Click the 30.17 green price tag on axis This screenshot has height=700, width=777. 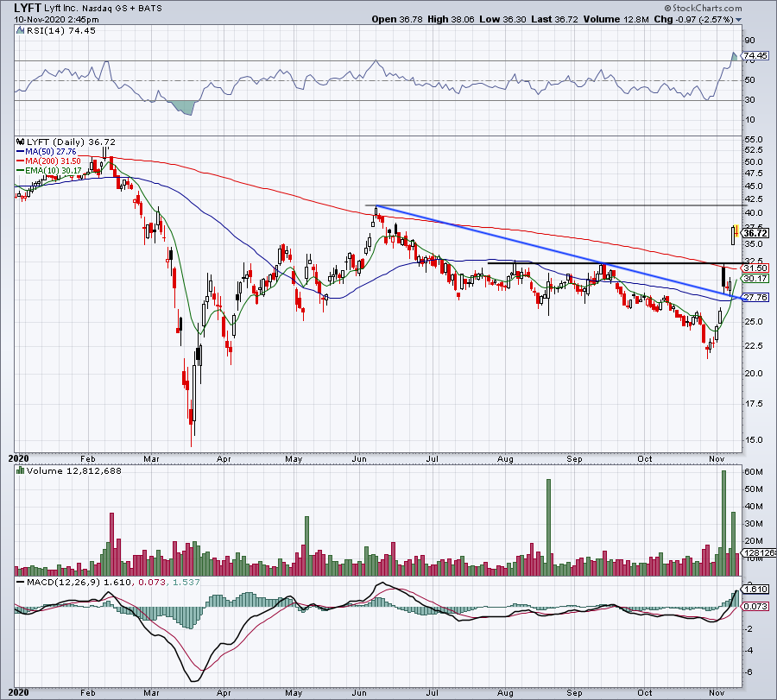(755, 279)
